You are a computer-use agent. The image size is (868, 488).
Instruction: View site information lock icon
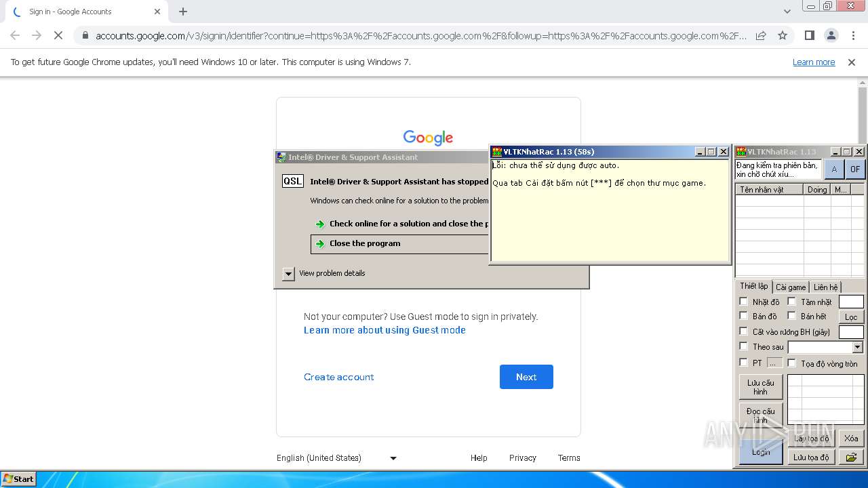(x=85, y=35)
